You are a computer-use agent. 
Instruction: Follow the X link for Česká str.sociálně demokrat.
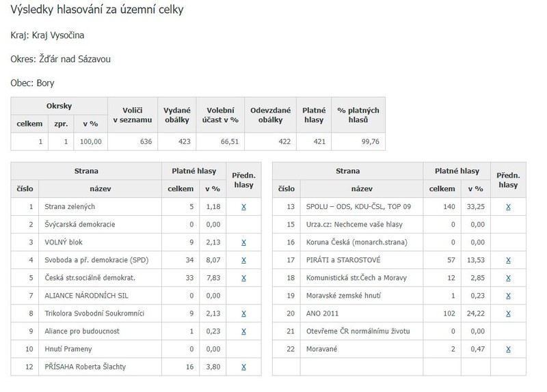point(243,277)
